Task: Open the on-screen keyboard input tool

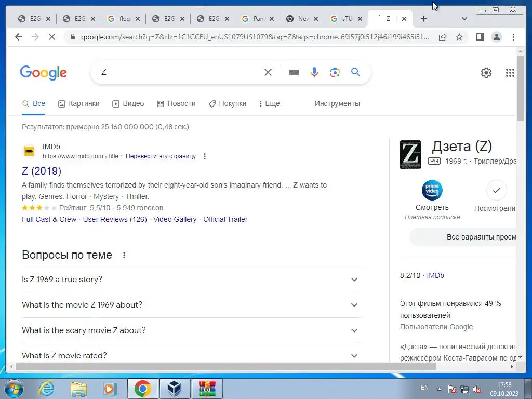Action: pyautogui.click(x=294, y=72)
